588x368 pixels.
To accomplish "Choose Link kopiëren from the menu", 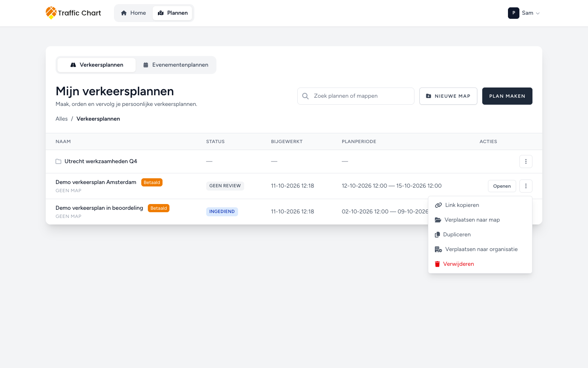I will point(480,205).
